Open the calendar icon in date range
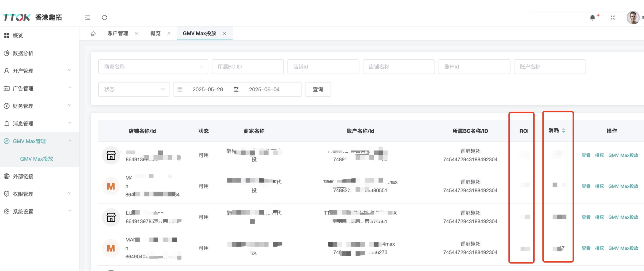 [180, 90]
